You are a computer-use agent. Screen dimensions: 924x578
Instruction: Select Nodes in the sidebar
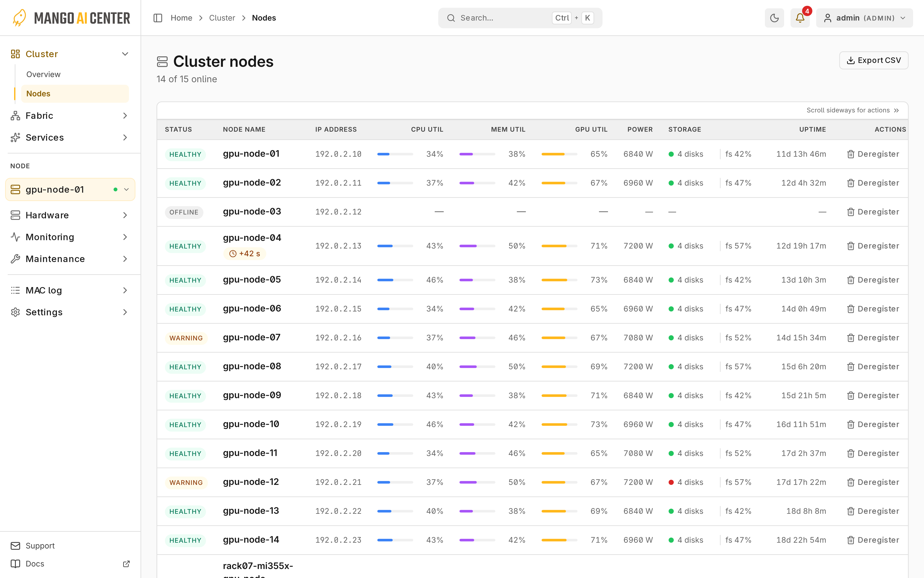(x=75, y=94)
